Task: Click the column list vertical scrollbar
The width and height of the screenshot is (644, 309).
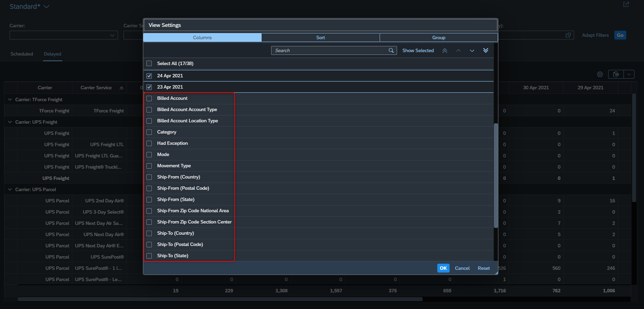Action: tap(496, 176)
